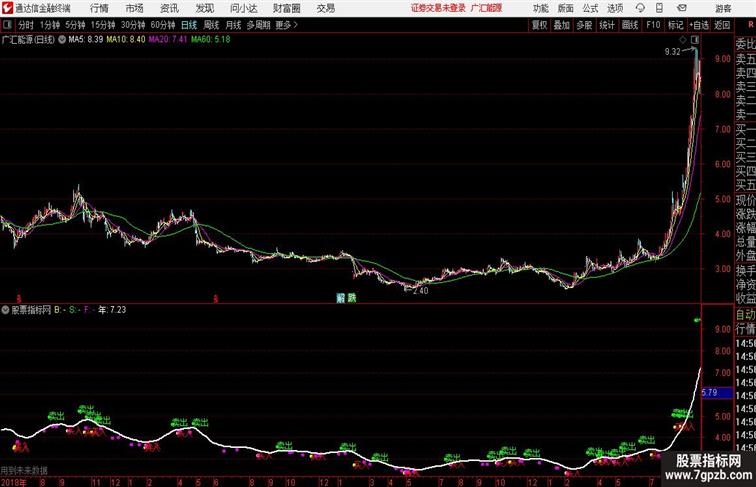Open the customer service headset icon
This screenshot has height=487, width=756.
640,8
